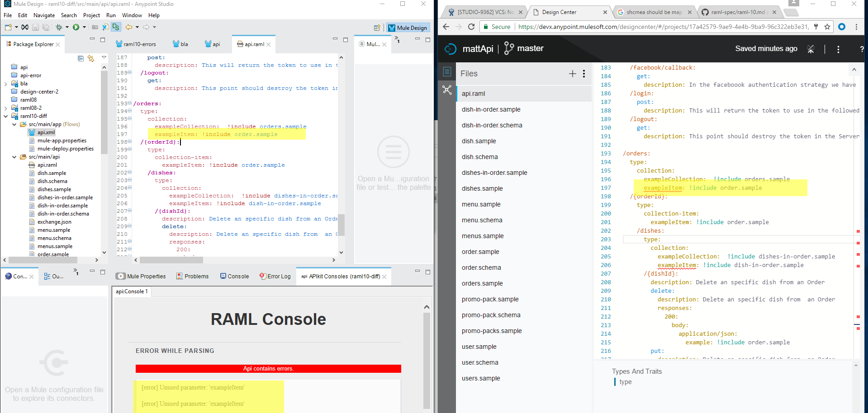Click the browser address bar

[x=633, y=26]
